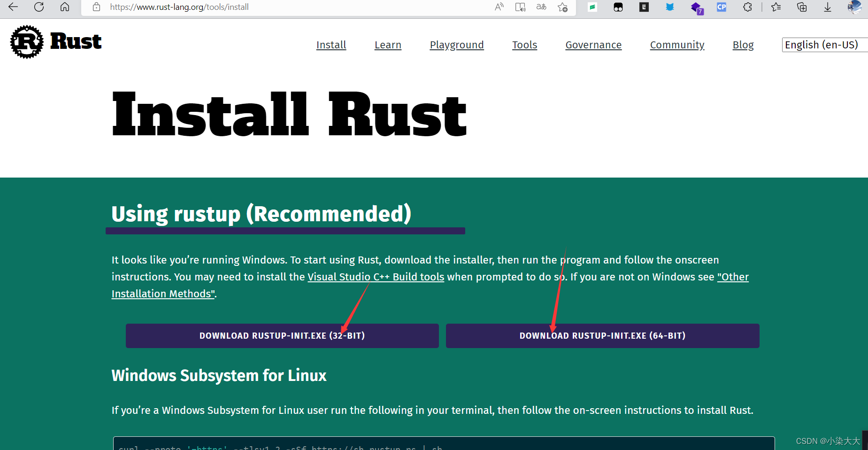Activate Read Aloud icon in address bar
Screen dimensions: 868x450
[x=499, y=7]
